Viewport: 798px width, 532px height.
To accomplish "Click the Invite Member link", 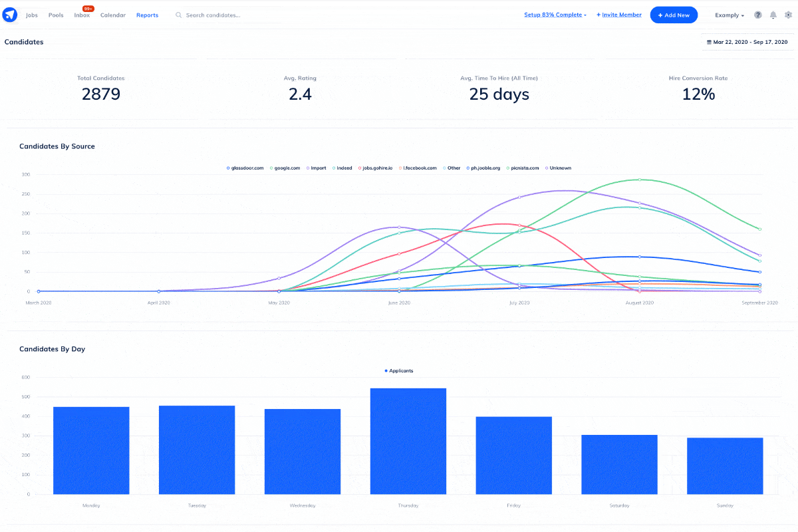I will 618,14.
